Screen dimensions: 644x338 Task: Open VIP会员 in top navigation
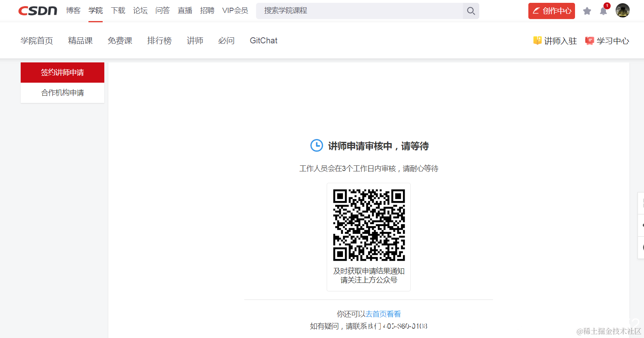pos(235,11)
